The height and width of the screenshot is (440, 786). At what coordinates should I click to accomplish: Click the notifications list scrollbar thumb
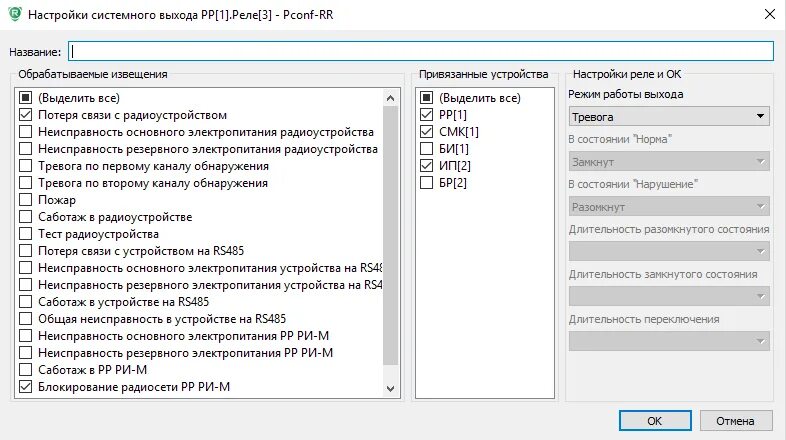click(x=390, y=236)
